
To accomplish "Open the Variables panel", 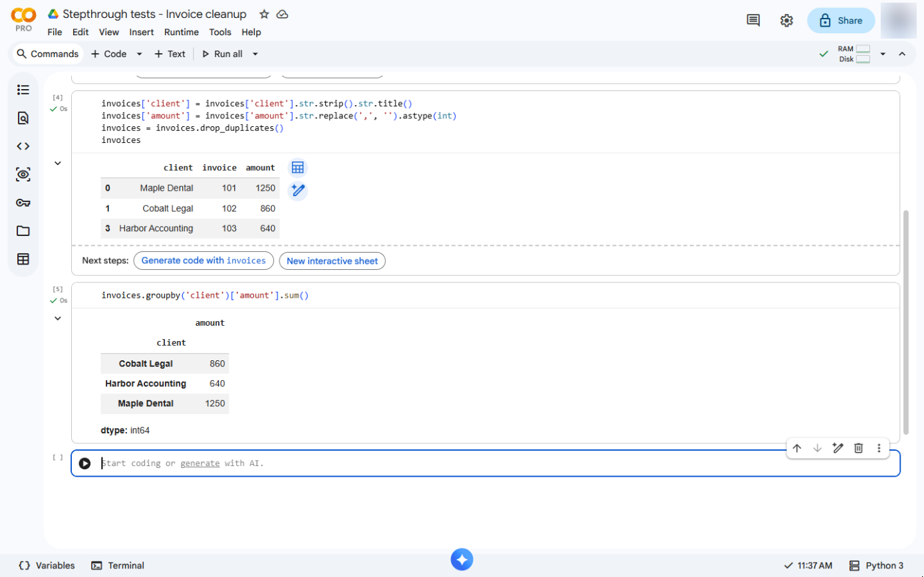I will pyautogui.click(x=47, y=566).
